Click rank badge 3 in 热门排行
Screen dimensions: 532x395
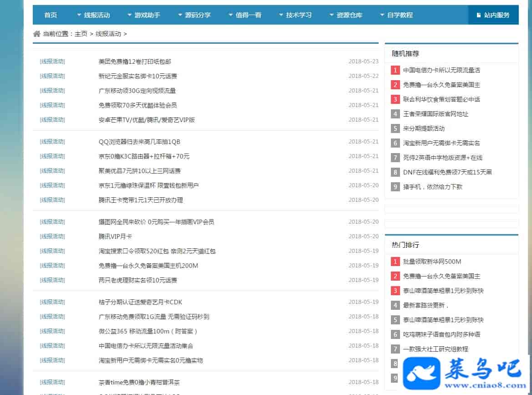[395, 291]
